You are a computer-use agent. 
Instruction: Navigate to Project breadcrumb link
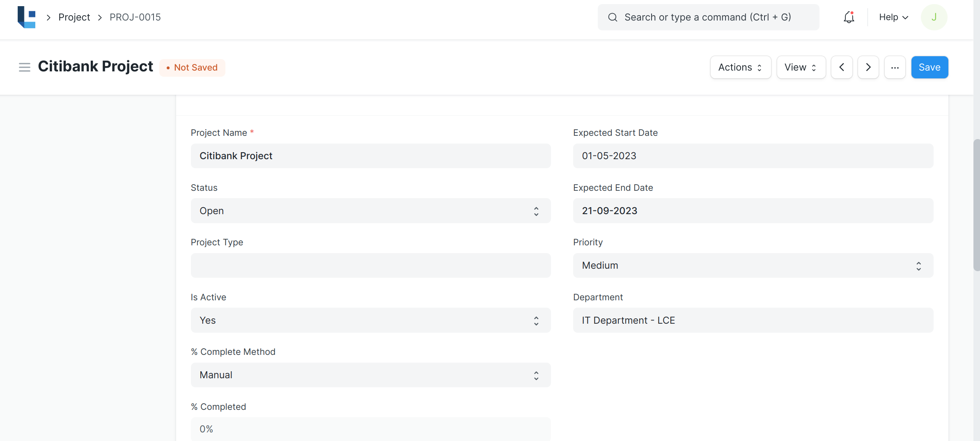(x=74, y=17)
